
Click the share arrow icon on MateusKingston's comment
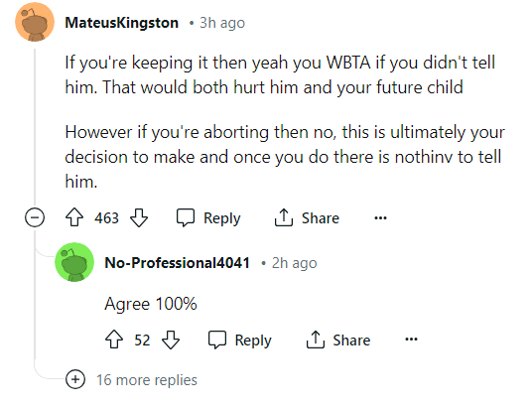click(284, 217)
